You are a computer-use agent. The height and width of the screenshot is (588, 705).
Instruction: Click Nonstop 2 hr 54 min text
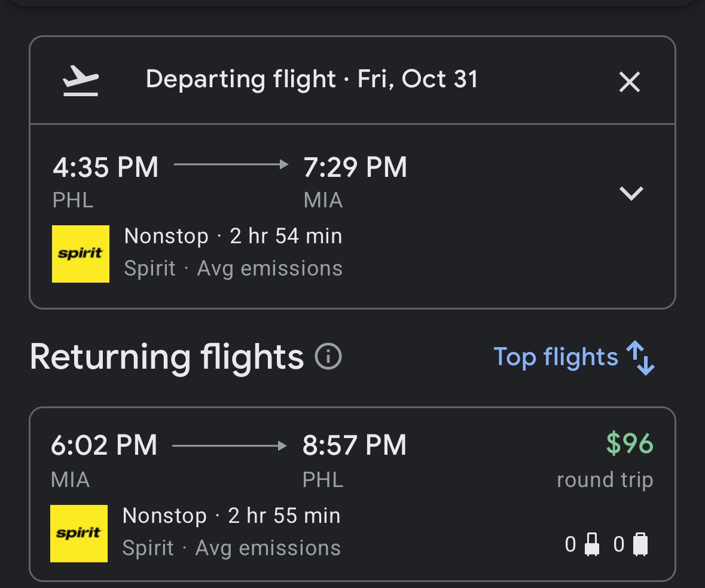[233, 236]
